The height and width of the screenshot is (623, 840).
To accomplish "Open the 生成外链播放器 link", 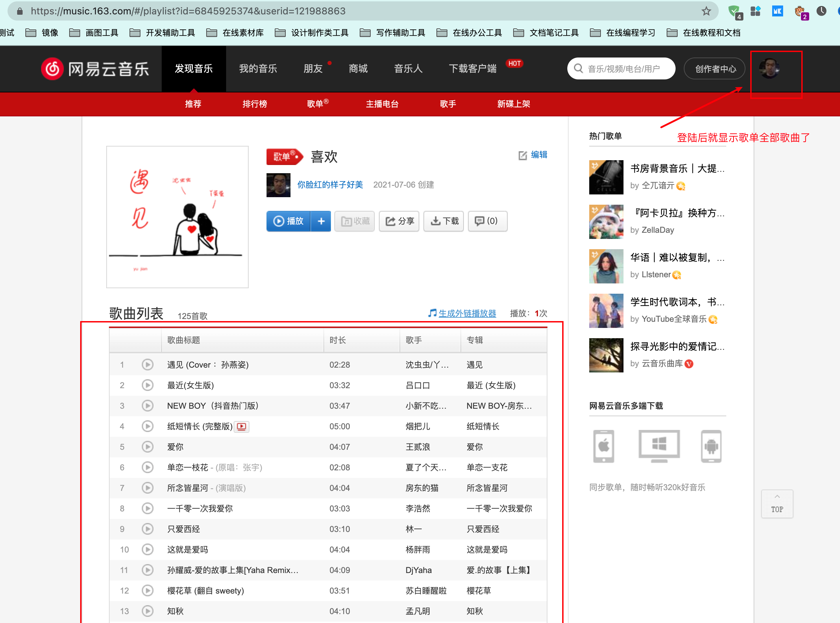I will 467,314.
